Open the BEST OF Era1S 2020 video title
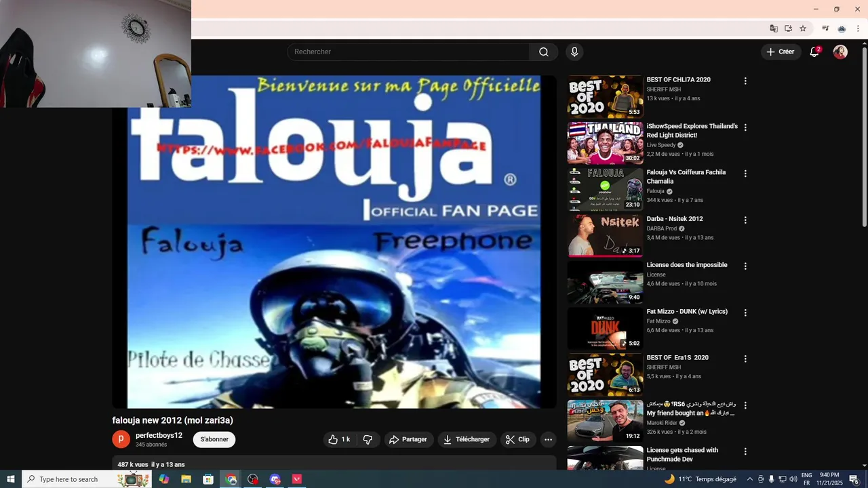 pos(677,358)
